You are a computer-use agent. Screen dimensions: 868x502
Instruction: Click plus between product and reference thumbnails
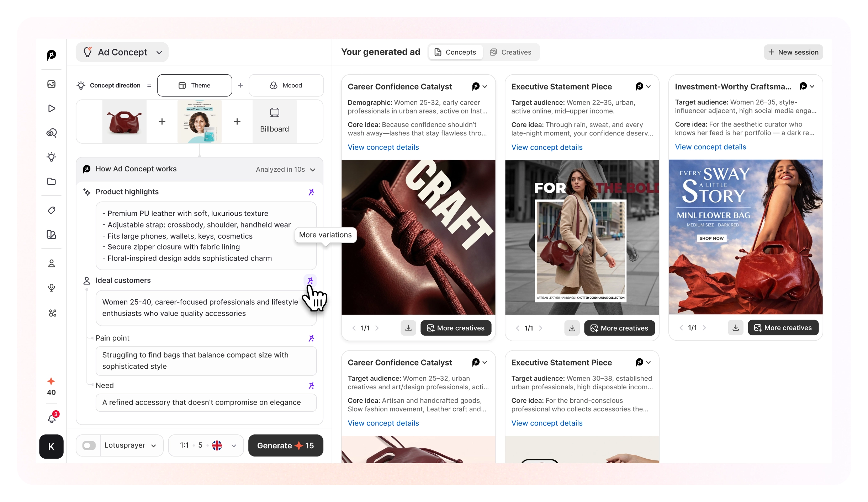pos(162,122)
